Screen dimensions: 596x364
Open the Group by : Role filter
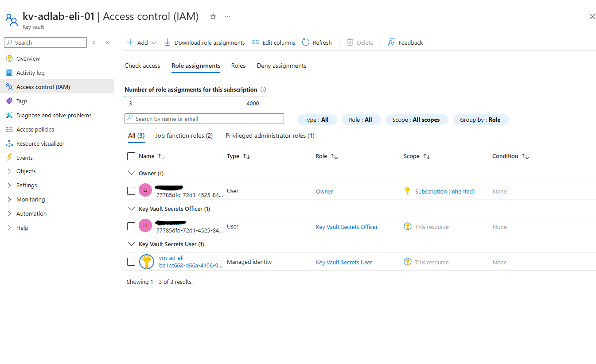pyautogui.click(x=481, y=120)
